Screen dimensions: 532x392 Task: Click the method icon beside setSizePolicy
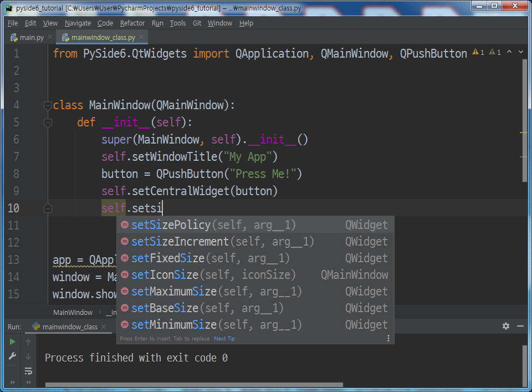(125, 225)
